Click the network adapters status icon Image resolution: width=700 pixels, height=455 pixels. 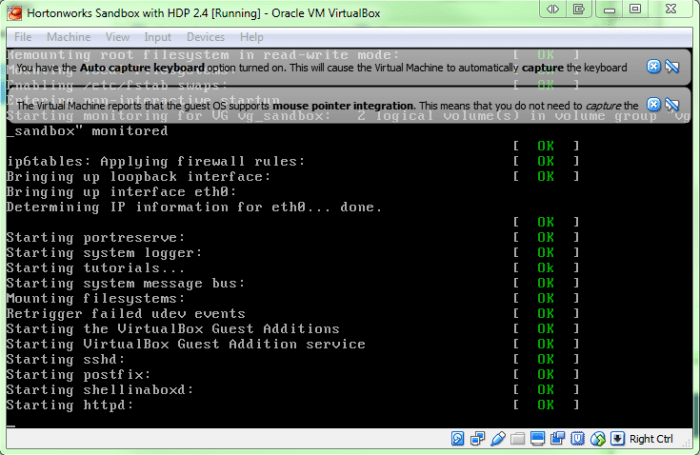pos(478,439)
